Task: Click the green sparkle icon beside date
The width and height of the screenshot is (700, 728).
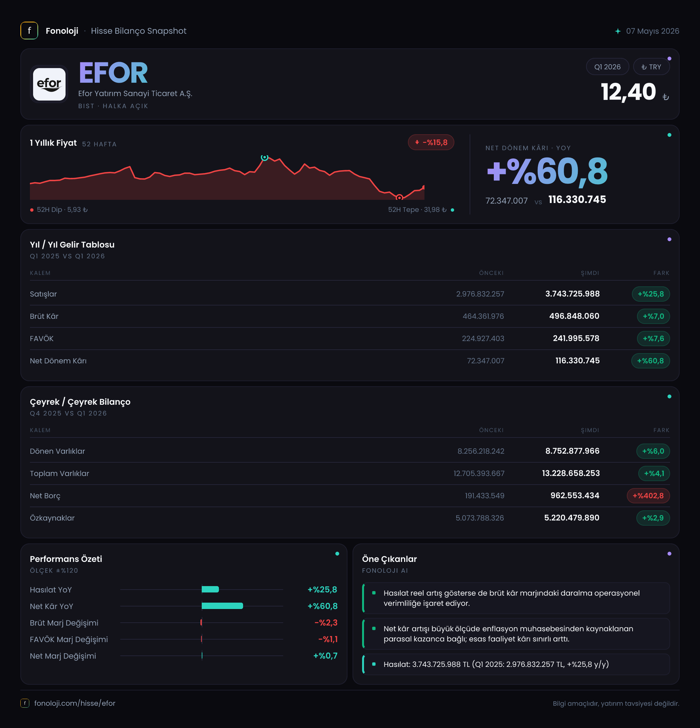Action: click(x=618, y=31)
